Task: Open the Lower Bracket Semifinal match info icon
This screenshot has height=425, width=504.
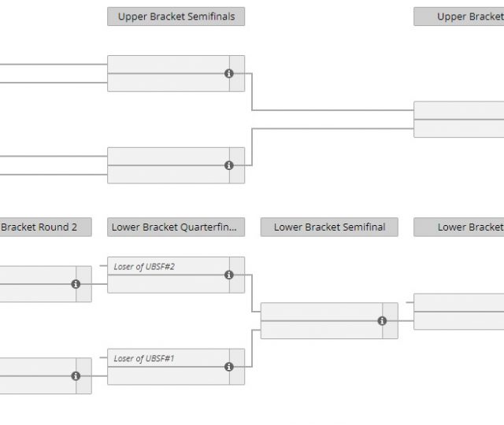Action: point(382,321)
